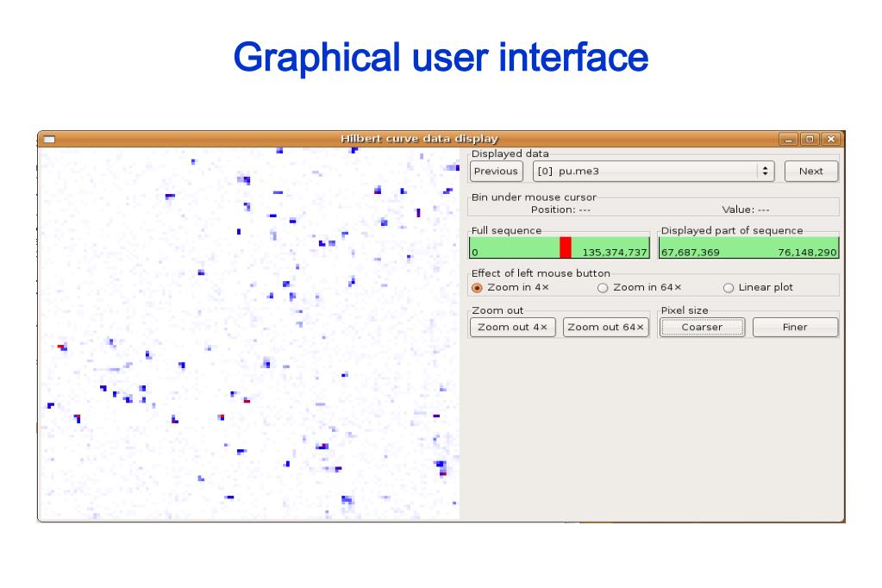882x588 pixels.
Task: Select the Zoom in 64× radio option
Action: click(603, 287)
